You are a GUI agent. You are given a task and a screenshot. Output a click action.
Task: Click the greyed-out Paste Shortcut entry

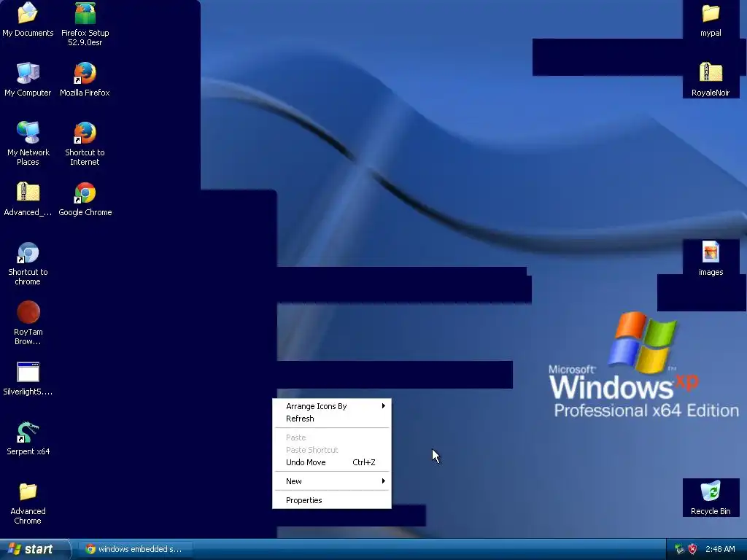(332, 449)
